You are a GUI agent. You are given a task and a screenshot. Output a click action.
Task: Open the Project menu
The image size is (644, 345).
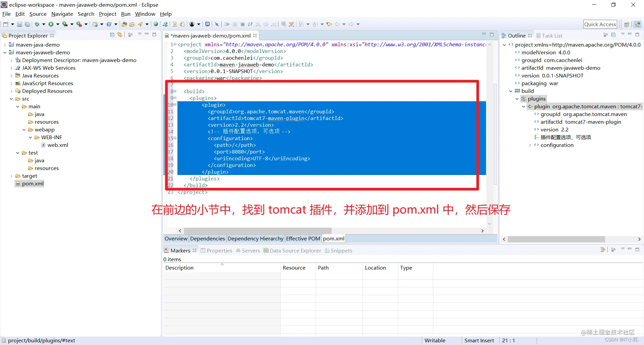107,14
